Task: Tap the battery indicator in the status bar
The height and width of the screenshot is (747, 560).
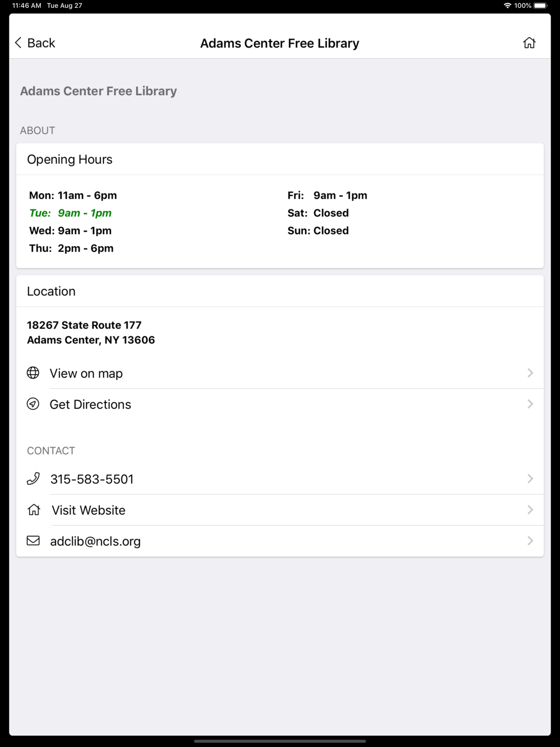Action: 541,6
